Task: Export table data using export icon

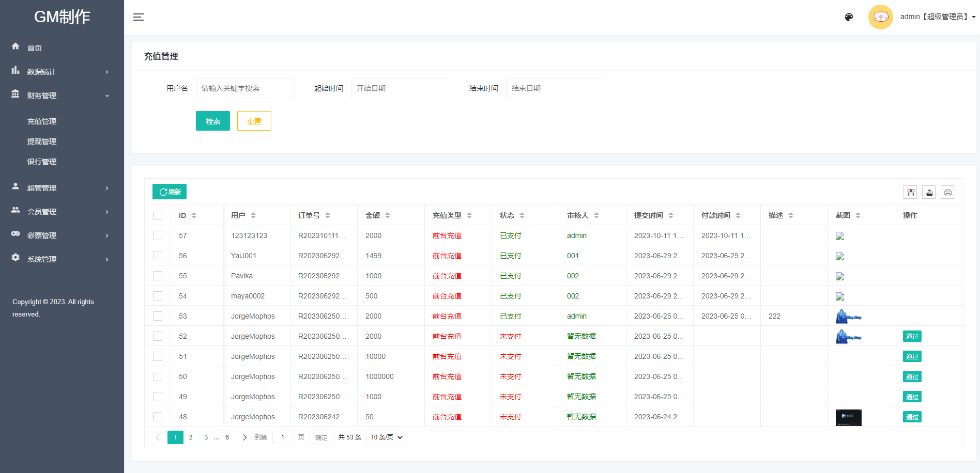Action: (x=929, y=193)
